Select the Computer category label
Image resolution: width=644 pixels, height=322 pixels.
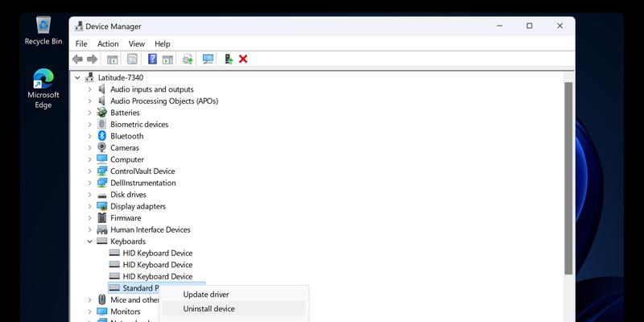point(127,159)
